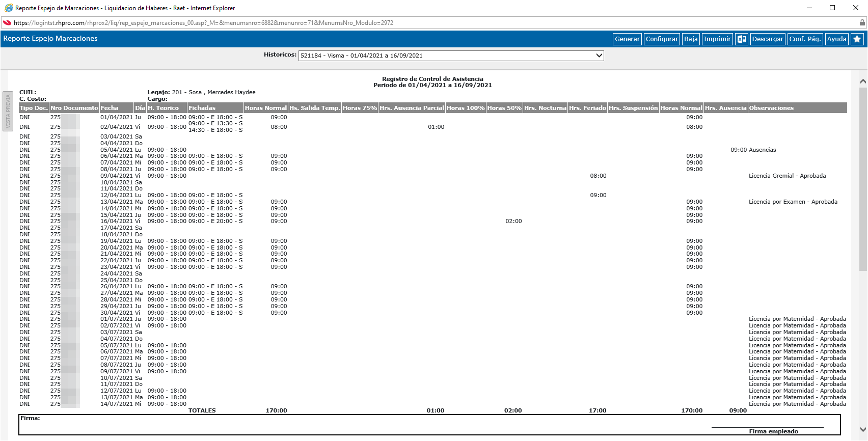868x441 pixels.
Task: Click the date 01/07/2021 Ju
Action: click(120, 319)
